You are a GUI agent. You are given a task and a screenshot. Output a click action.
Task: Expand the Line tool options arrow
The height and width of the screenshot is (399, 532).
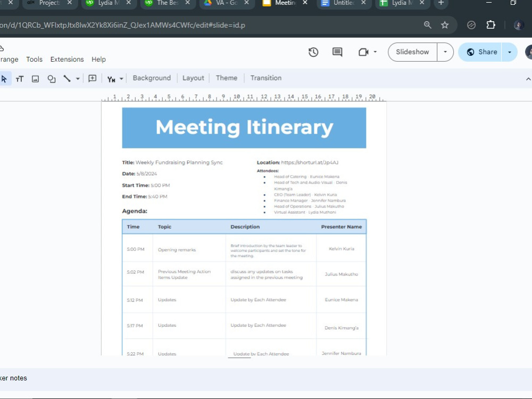(x=78, y=79)
